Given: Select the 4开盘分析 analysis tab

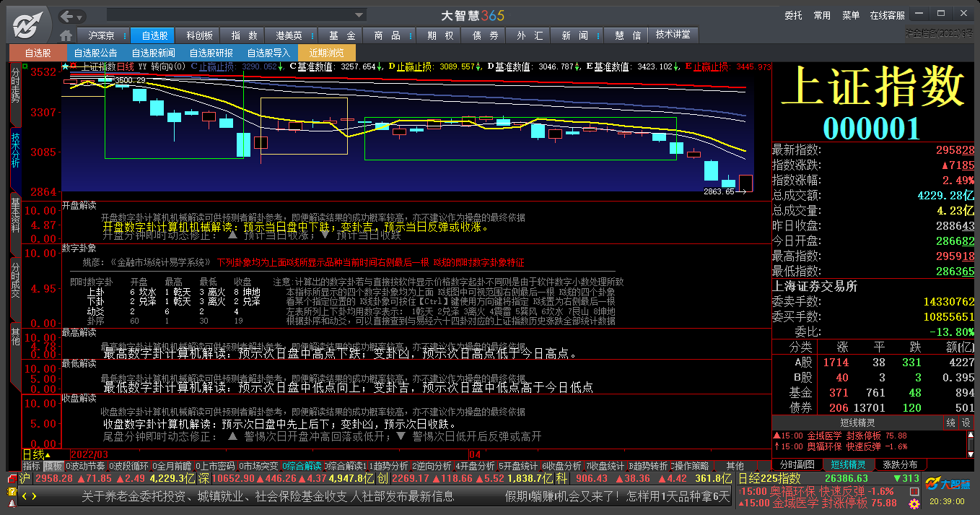Looking at the screenshot, I should (x=475, y=466).
